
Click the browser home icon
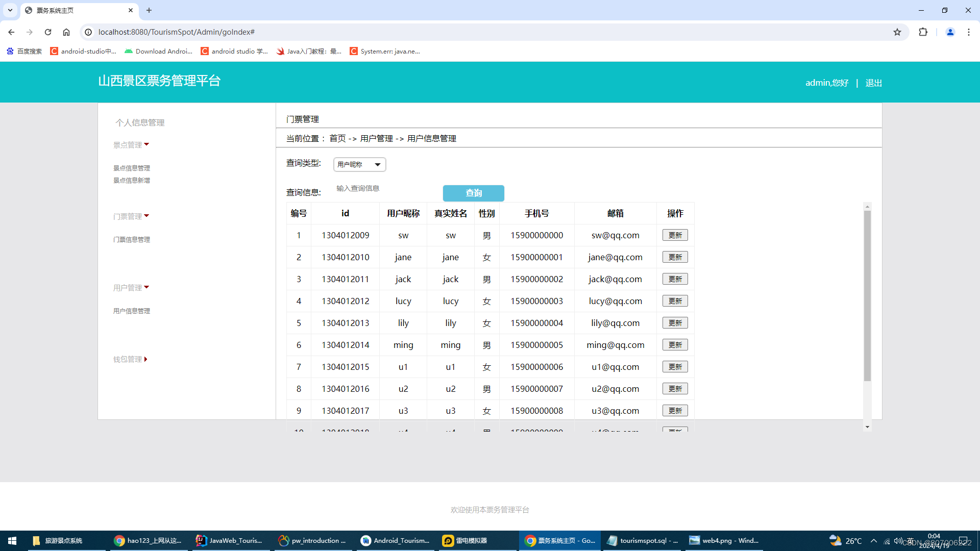tap(66, 32)
